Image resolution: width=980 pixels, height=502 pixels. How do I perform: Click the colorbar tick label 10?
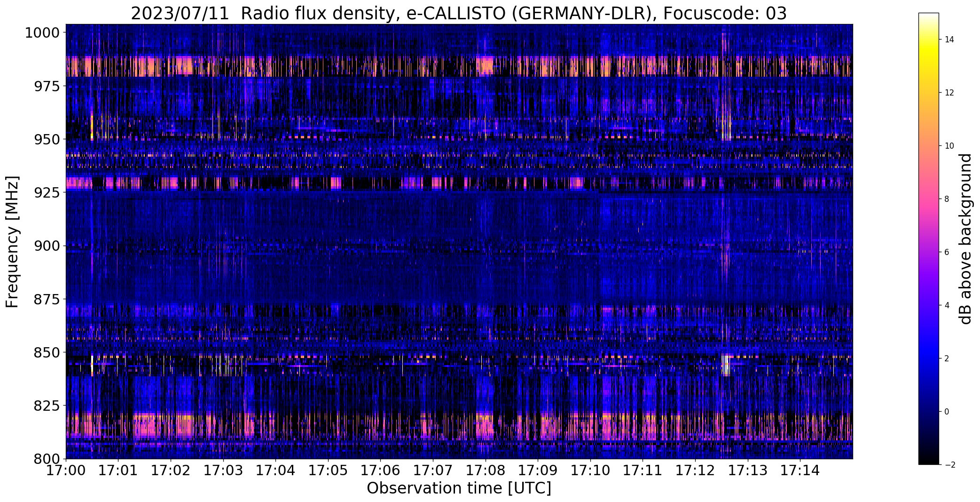pos(949,146)
